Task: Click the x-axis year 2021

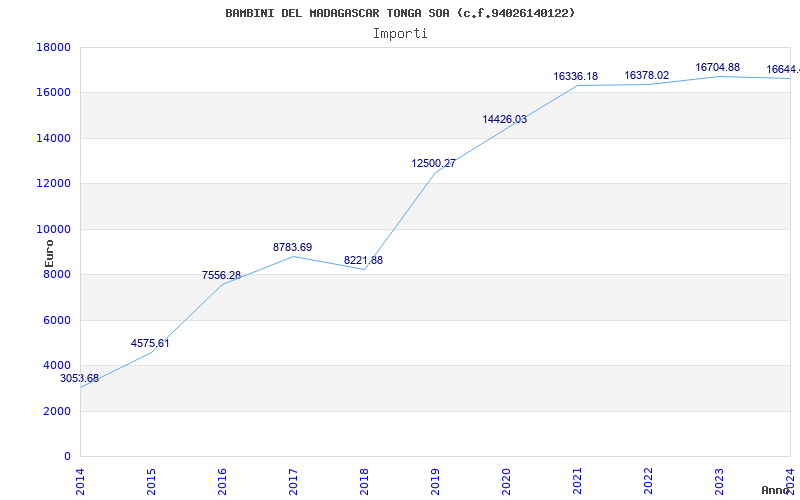Action: click(x=577, y=482)
